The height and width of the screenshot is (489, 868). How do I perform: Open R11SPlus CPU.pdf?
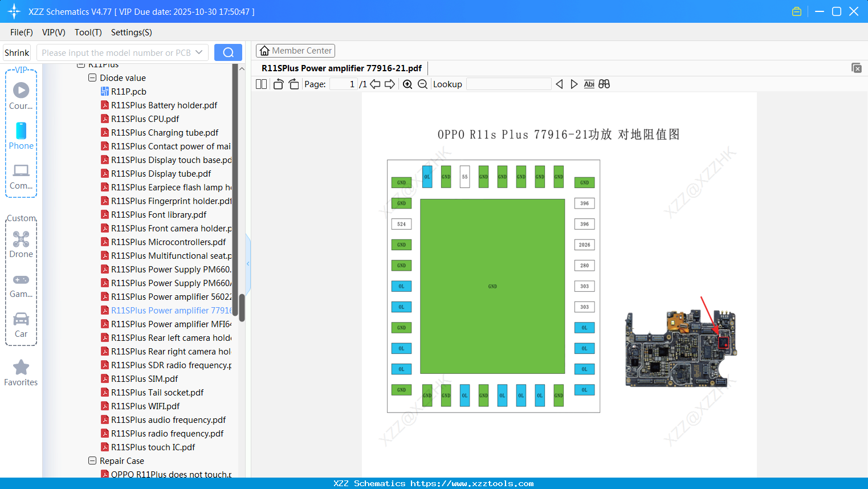(145, 119)
